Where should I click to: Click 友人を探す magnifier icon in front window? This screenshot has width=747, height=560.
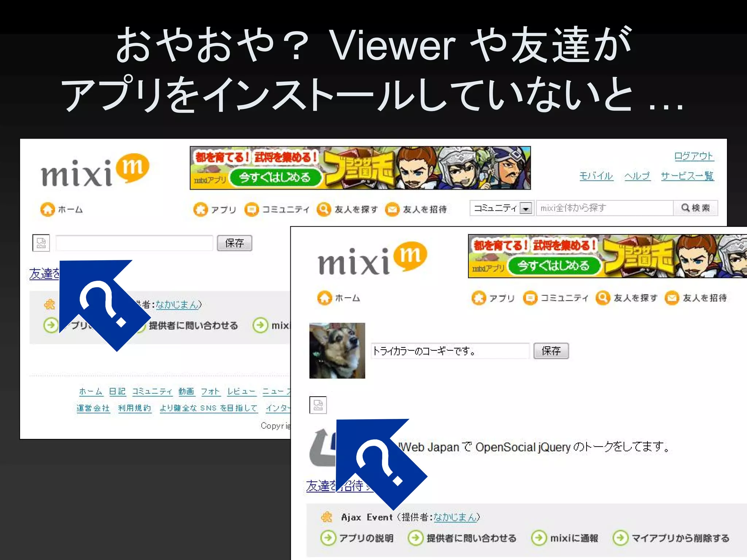click(603, 298)
